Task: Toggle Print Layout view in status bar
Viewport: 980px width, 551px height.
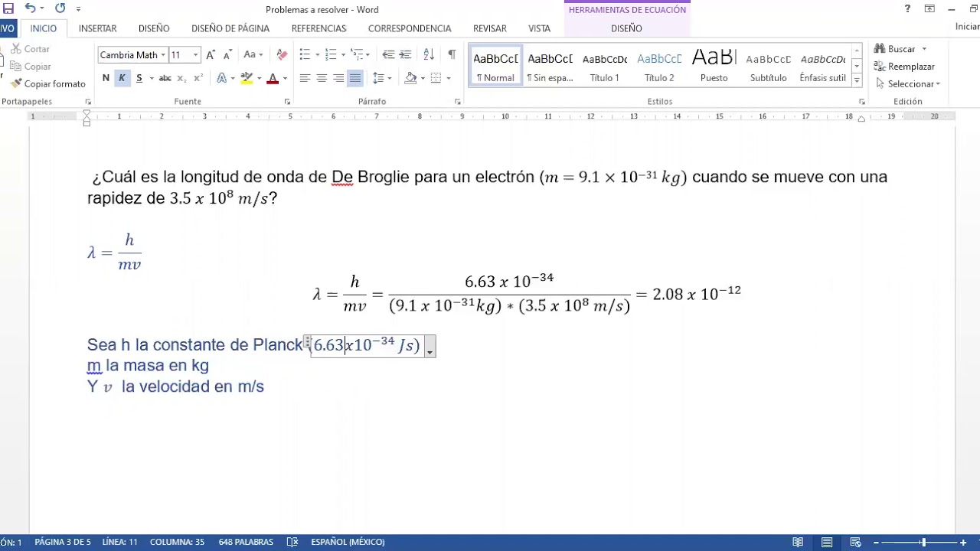Action: tap(827, 542)
